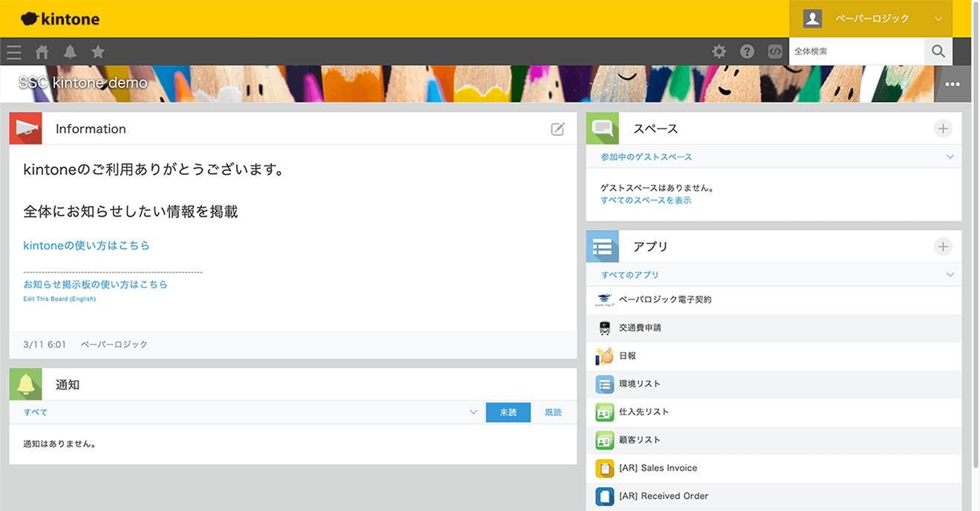The image size is (980, 511).
Task: Create a new app with the plus icon
Action: (943, 246)
